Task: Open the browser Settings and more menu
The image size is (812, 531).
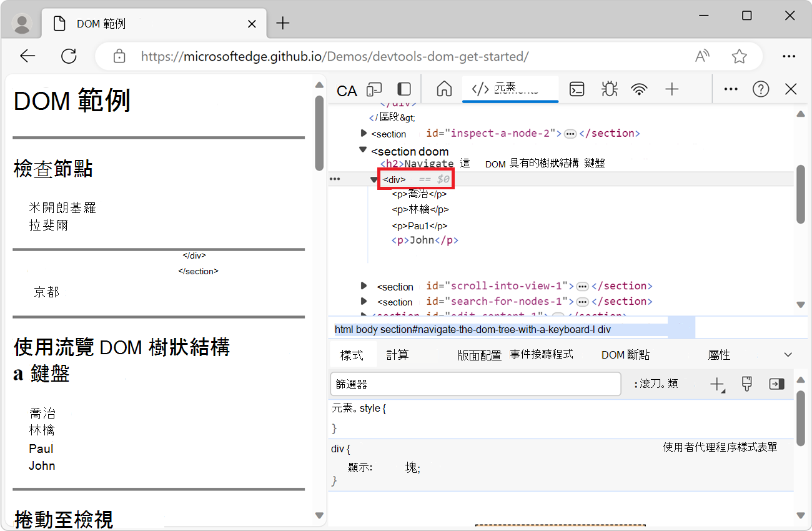Action: coord(789,56)
